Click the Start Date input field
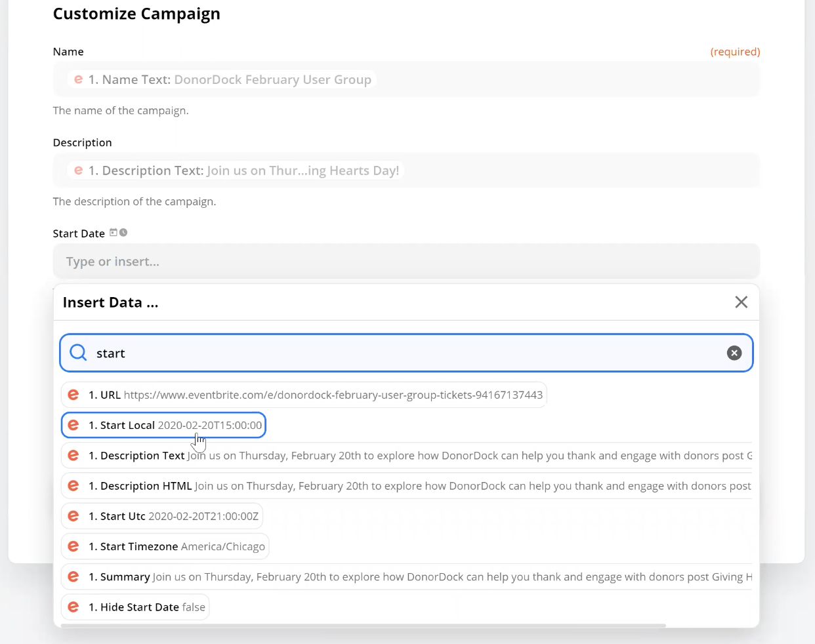This screenshot has width=815, height=644. pos(406,261)
